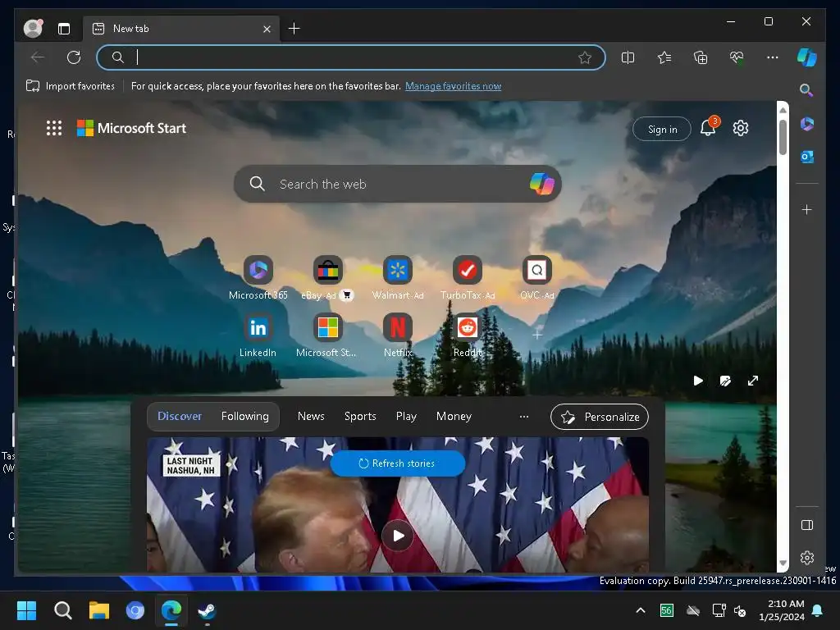
Task: Add this page to favorites star
Action: pyautogui.click(x=584, y=57)
